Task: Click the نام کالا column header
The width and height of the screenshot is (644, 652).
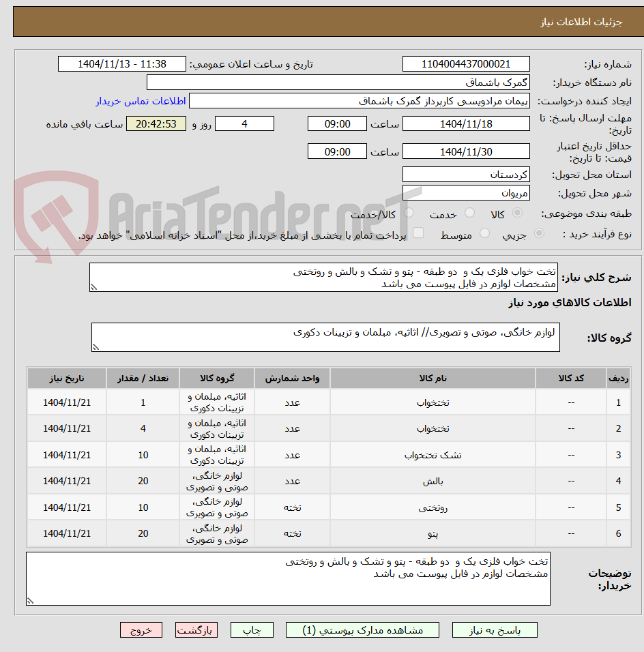Action: coord(433,379)
